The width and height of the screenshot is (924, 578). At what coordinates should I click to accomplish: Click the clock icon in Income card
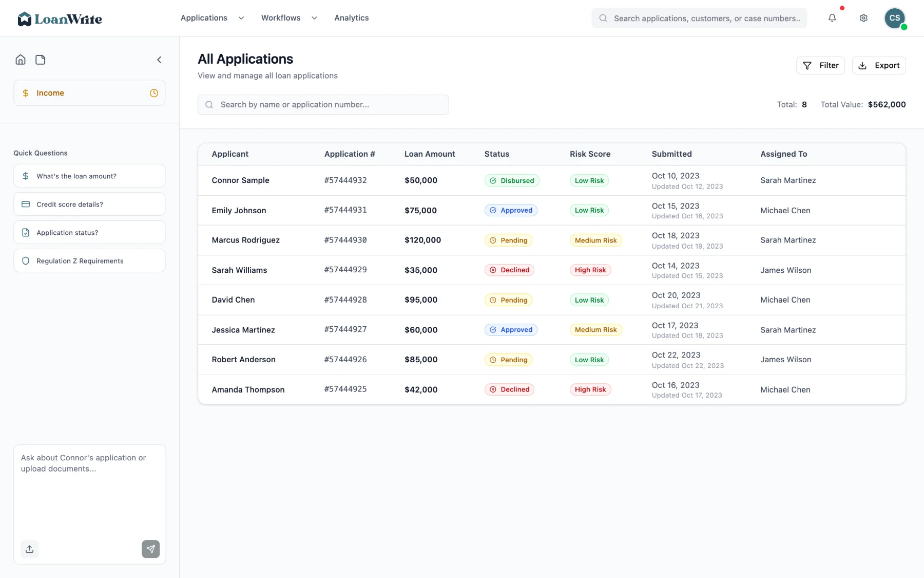click(x=153, y=93)
